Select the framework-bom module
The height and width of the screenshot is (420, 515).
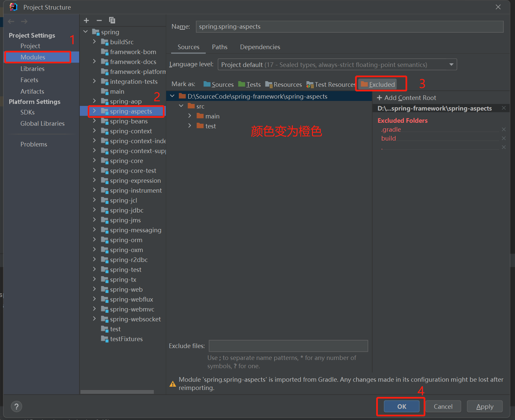(133, 52)
